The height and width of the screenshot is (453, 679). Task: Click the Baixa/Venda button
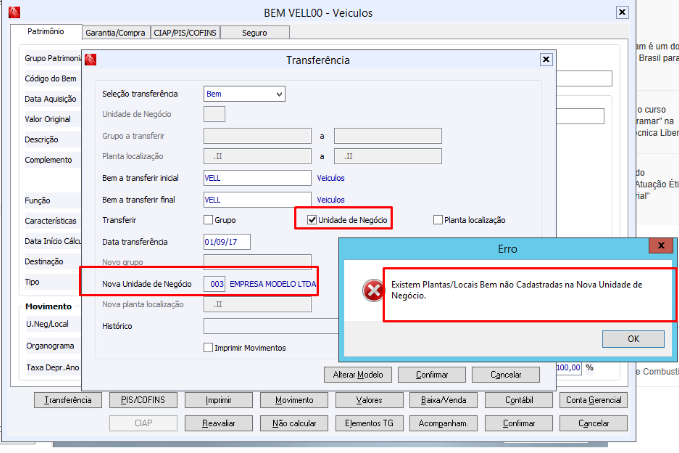pyautogui.click(x=443, y=400)
